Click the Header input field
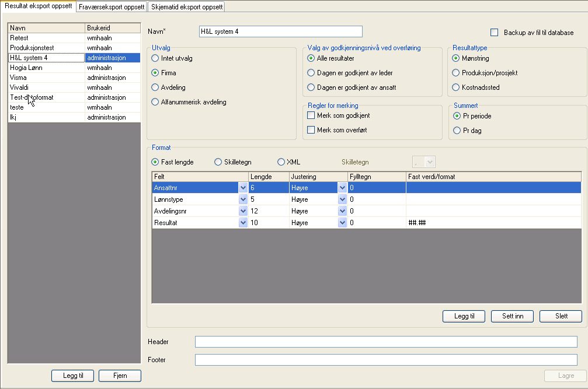The image size is (588, 389). tap(386, 341)
